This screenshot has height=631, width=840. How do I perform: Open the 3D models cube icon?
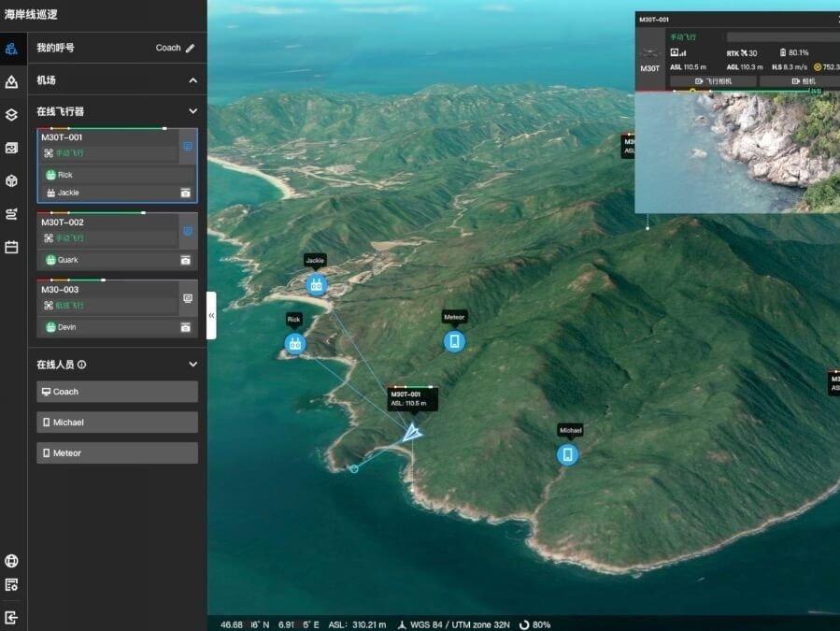click(11, 180)
